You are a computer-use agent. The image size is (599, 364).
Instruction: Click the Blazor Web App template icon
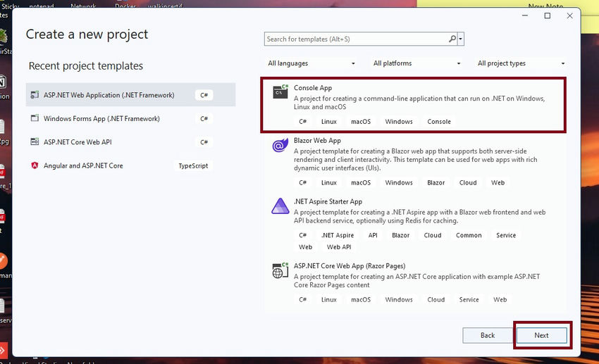tap(280, 145)
